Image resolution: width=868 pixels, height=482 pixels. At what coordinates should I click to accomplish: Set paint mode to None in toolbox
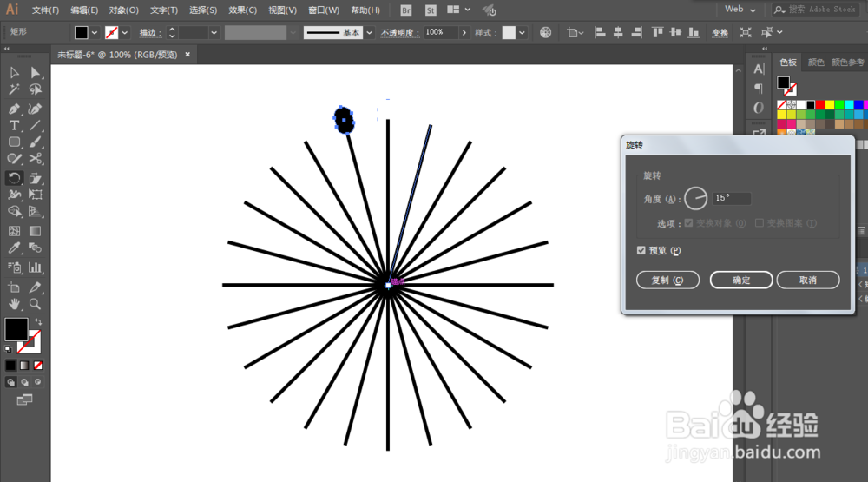click(x=38, y=365)
